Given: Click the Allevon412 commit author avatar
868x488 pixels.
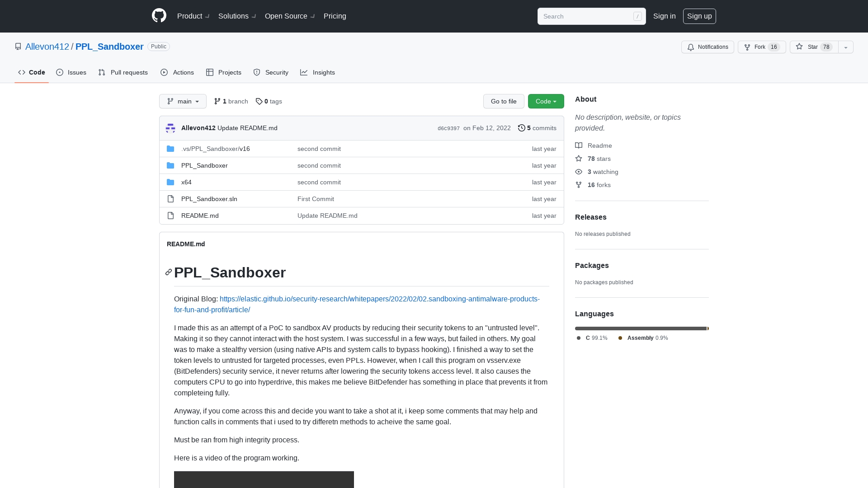Looking at the screenshot, I should coord(170,128).
